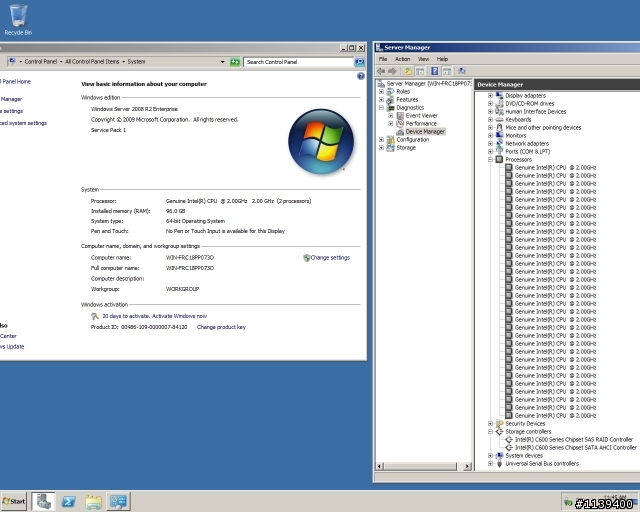Select the Event Viewer node icon
This screenshot has height=512, width=640.
click(400, 116)
